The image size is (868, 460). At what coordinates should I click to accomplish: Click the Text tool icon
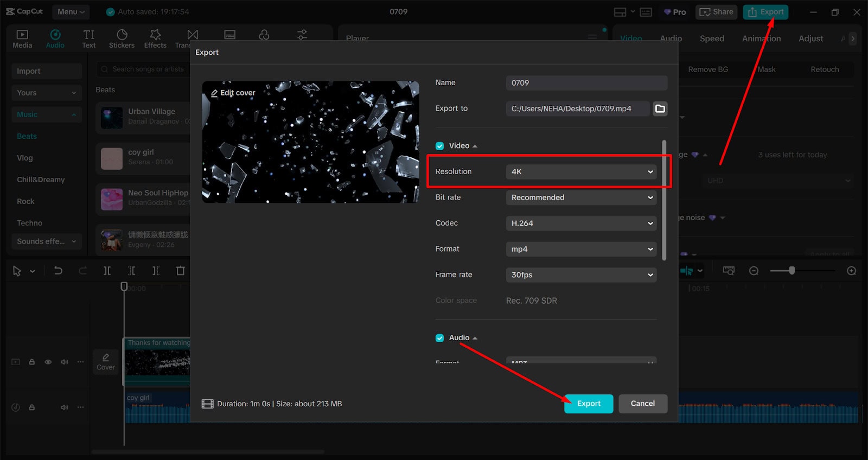[x=89, y=39]
